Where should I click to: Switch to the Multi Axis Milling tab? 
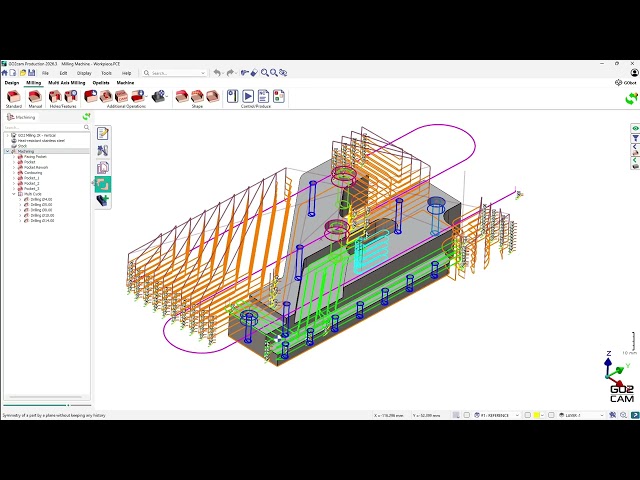tap(67, 82)
